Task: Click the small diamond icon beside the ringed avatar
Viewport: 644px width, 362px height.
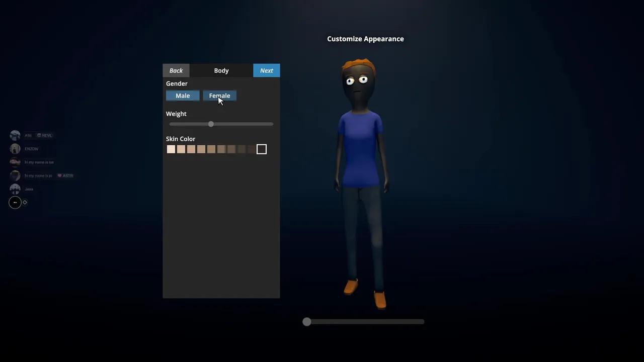Action: (25, 202)
